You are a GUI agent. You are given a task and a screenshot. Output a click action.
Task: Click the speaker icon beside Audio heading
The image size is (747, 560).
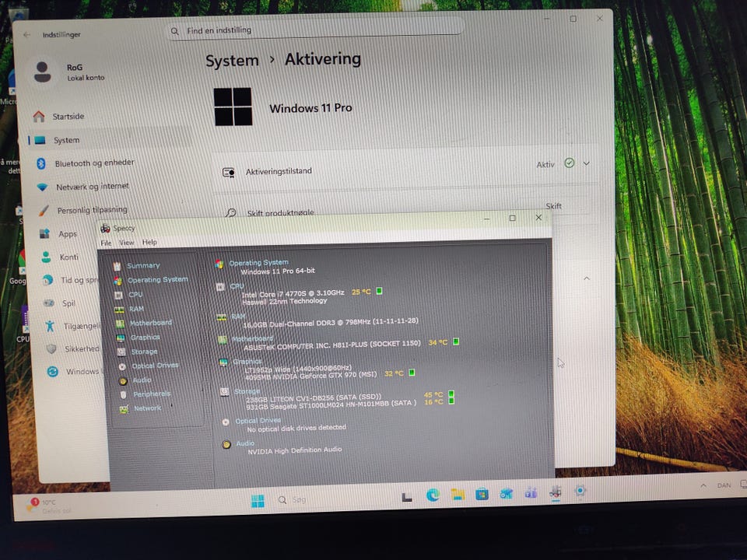(x=226, y=444)
